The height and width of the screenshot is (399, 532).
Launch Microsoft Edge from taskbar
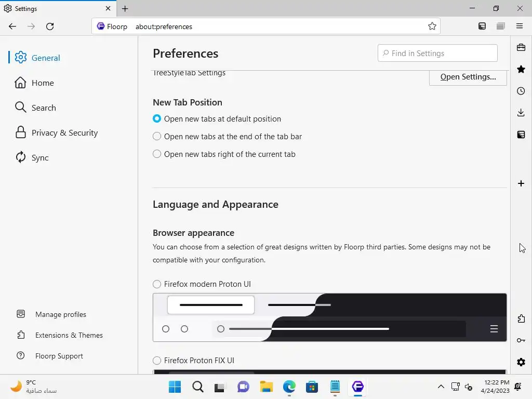point(289,387)
